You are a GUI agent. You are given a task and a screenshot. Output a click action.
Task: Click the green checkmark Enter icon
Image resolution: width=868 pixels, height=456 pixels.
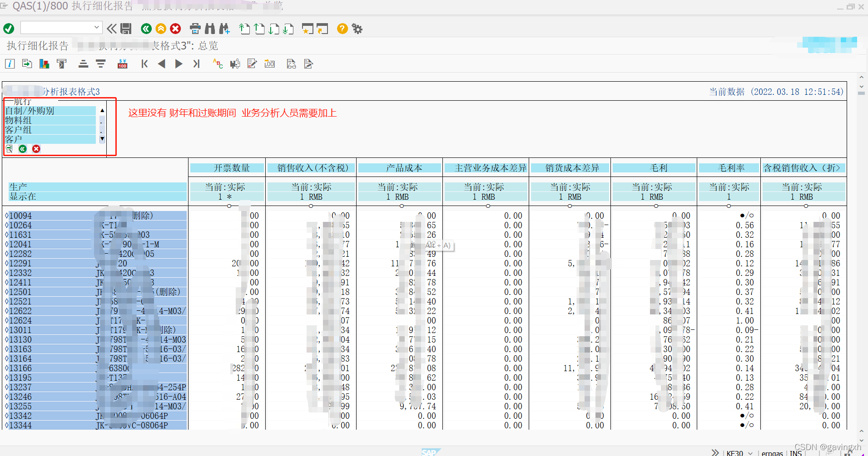pos(9,29)
